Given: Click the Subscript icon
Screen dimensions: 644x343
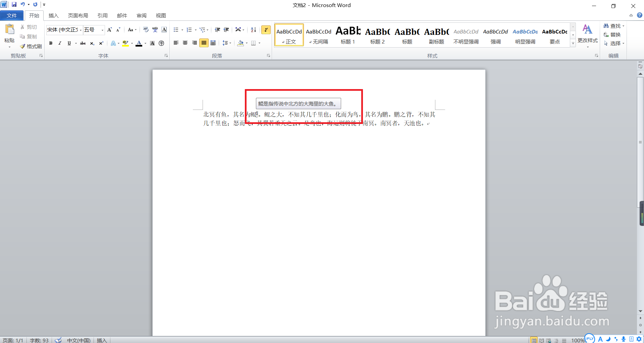Looking at the screenshot, I should point(92,43).
